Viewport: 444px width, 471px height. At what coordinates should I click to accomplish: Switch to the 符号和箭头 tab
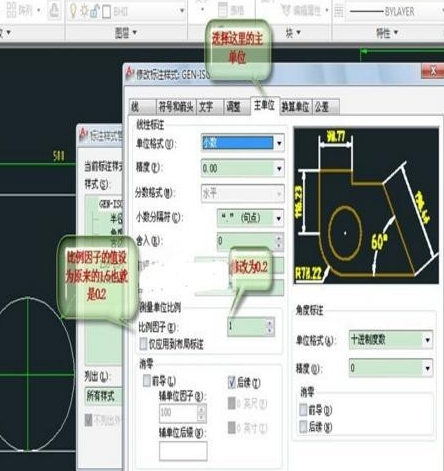(176, 107)
